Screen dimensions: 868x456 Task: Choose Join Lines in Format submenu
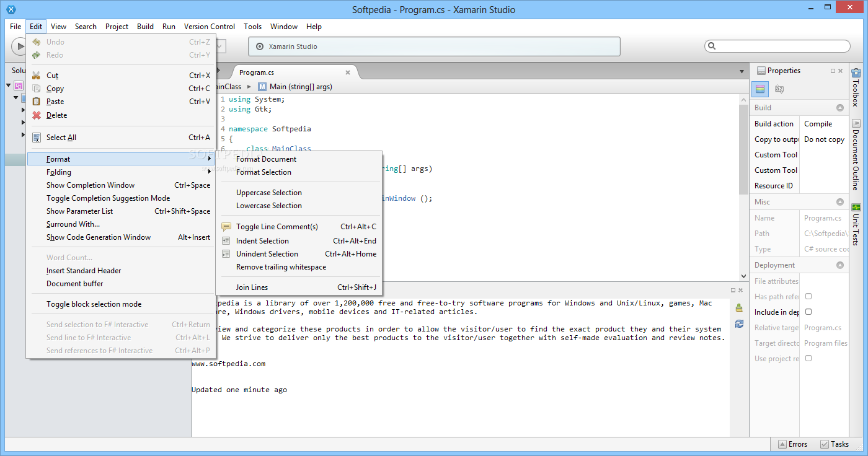click(299, 287)
